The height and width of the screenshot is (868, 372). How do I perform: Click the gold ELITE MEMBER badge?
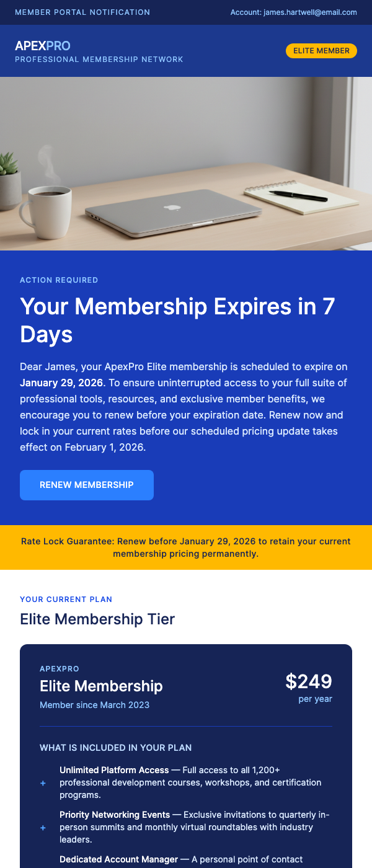click(x=321, y=51)
